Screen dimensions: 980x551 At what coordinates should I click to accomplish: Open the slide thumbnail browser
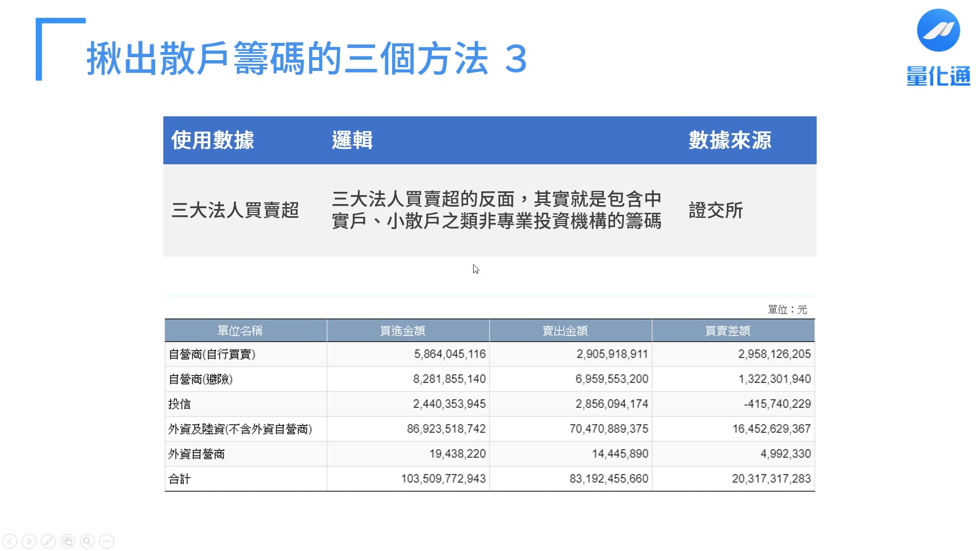coord(68,541)
